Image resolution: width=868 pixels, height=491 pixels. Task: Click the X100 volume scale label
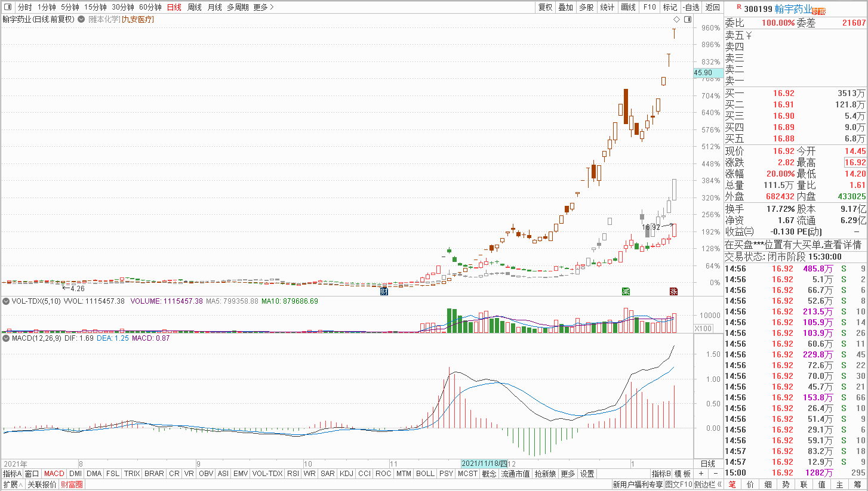(702, 329)
